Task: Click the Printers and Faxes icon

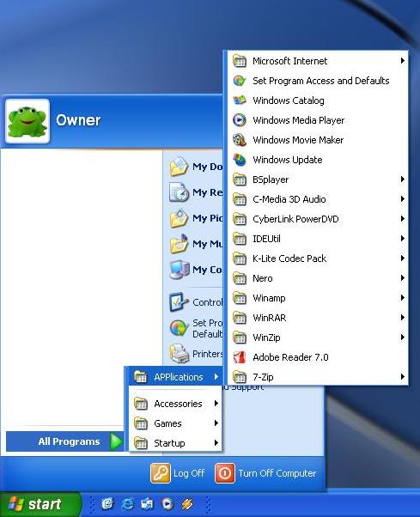Action: [x=179, y=354]
